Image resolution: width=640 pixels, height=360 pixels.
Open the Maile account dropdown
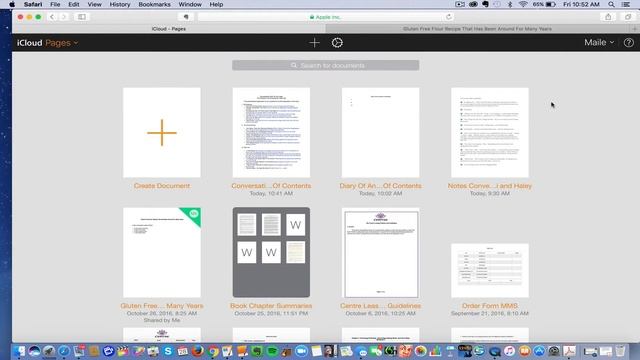[x=599, y=42]
